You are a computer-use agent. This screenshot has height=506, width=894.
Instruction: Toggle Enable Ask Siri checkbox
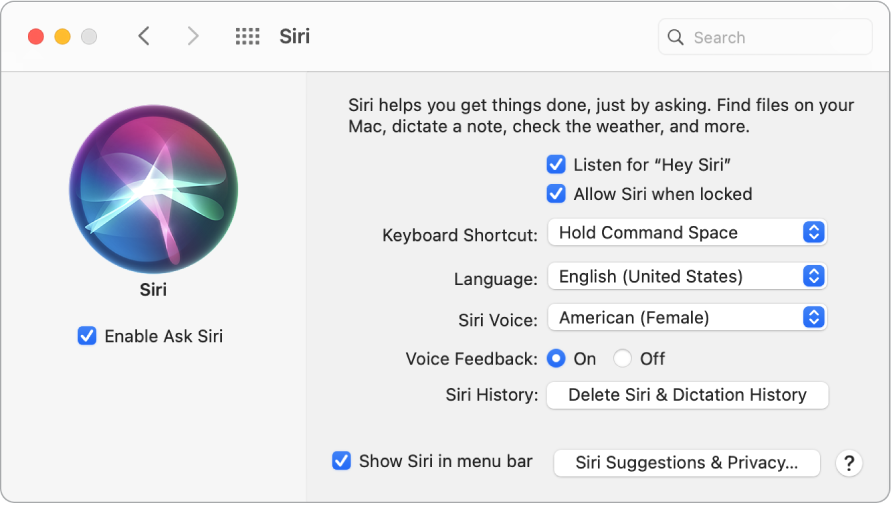(x=87, y=336)
